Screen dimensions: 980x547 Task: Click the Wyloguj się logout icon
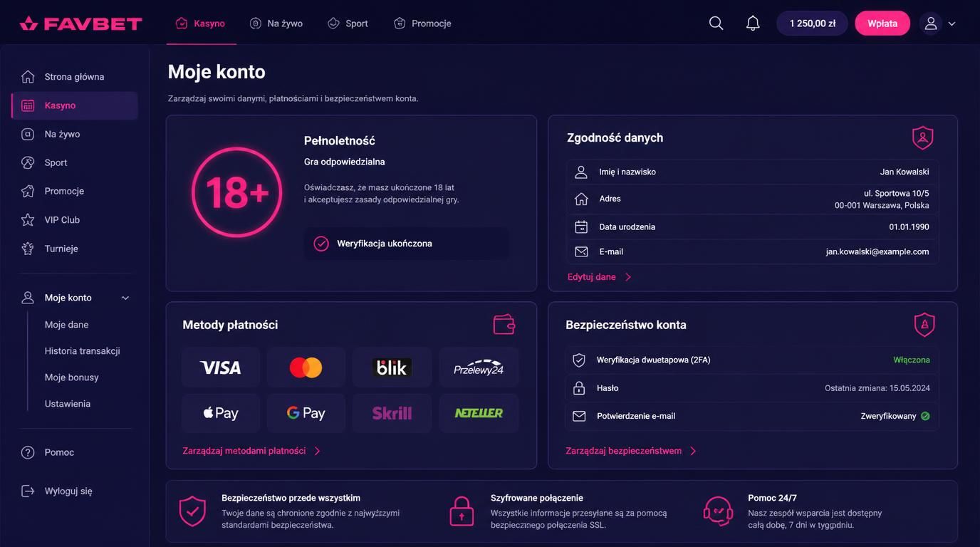[x=28, y=491]
